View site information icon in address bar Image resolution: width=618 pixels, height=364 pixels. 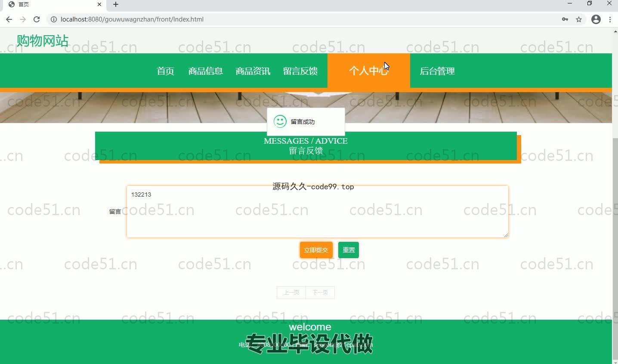point(54,19)
